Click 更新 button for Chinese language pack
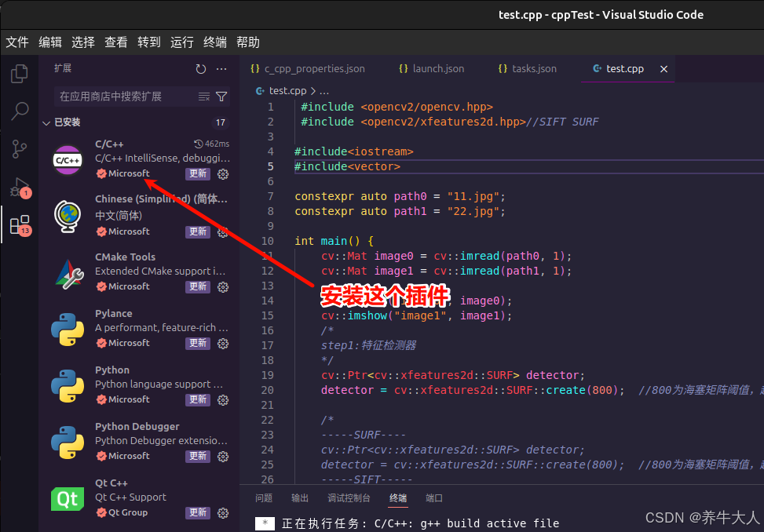Screen dimensions: 764x532 (x=198, y=231)
